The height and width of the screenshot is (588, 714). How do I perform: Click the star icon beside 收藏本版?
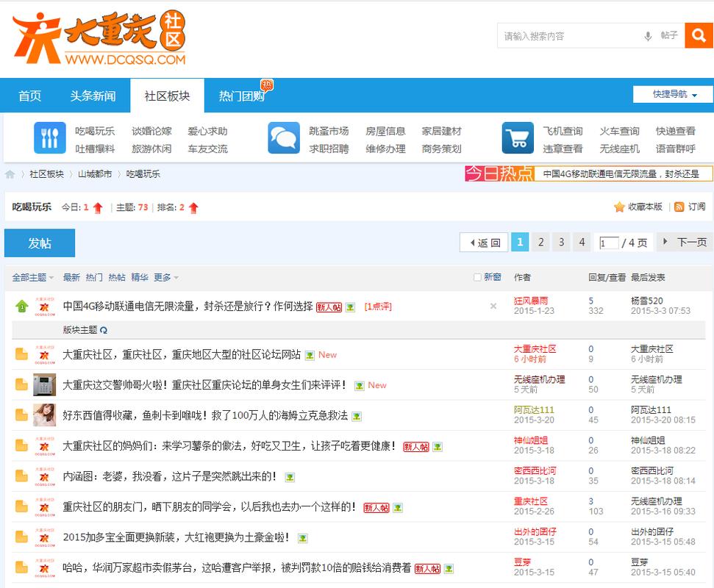tap(619, 207)
